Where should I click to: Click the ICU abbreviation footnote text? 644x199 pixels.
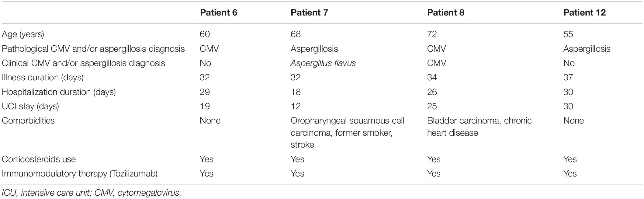point(91,193)
